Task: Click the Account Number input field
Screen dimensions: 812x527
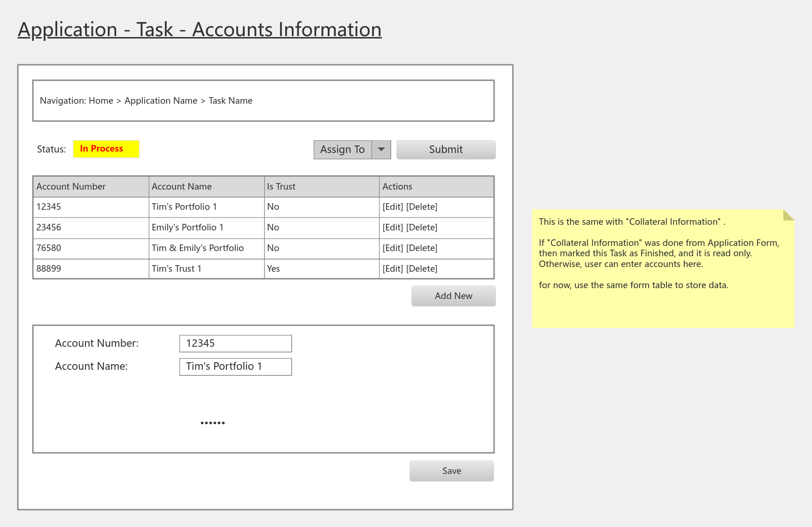Action: (x=235, y=343)
